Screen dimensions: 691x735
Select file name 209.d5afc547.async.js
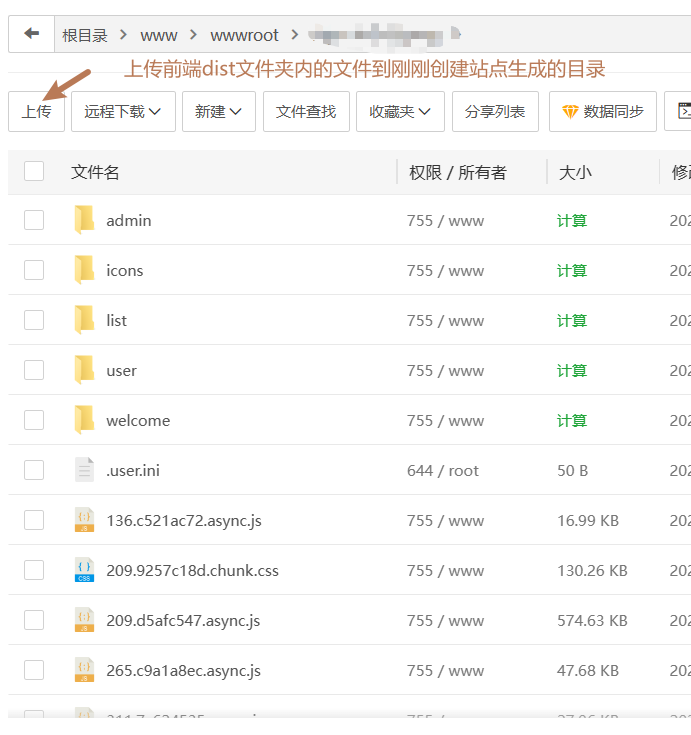[183, 621]
